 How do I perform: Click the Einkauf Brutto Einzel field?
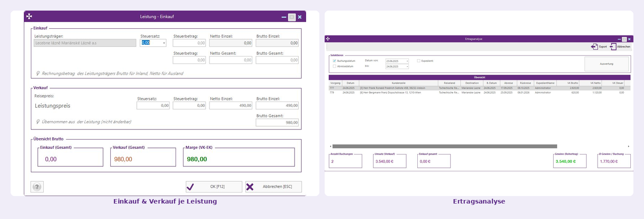coord(277,43)
